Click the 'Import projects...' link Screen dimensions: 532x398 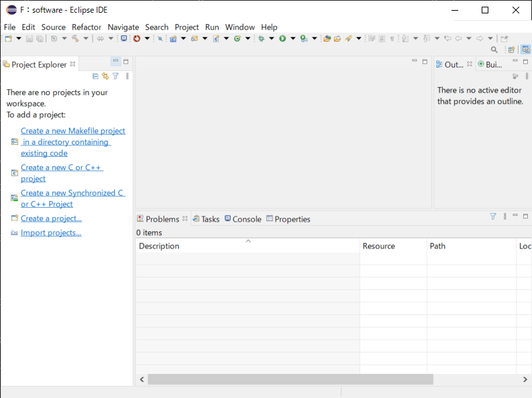click(51, 233)
